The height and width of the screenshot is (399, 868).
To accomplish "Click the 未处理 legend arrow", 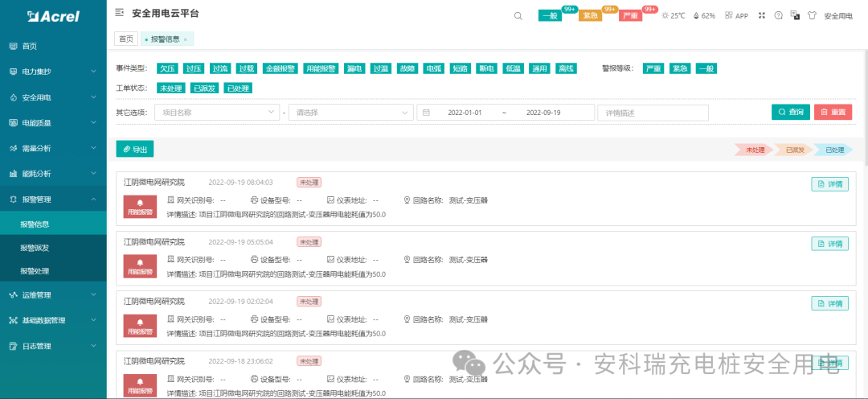I will tap(754, 150).
